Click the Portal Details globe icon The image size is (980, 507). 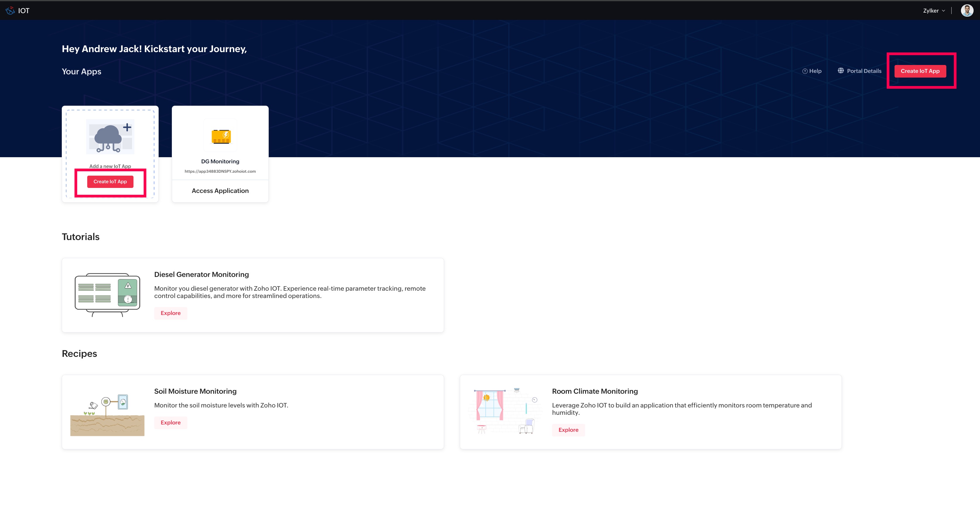[841, 71]
